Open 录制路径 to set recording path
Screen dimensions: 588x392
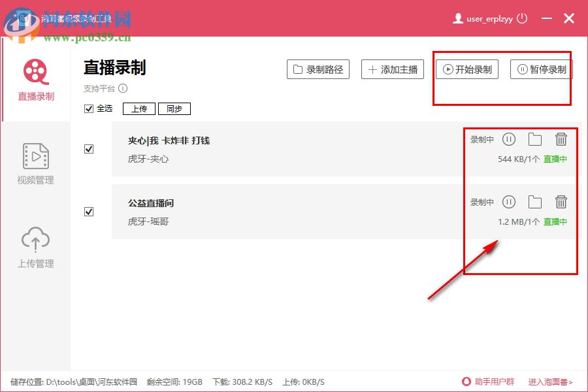318,69
